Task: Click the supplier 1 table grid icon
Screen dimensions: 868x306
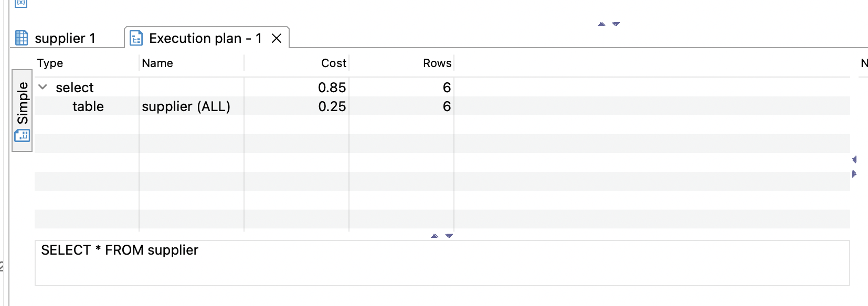Action: [x=22, y=38]
